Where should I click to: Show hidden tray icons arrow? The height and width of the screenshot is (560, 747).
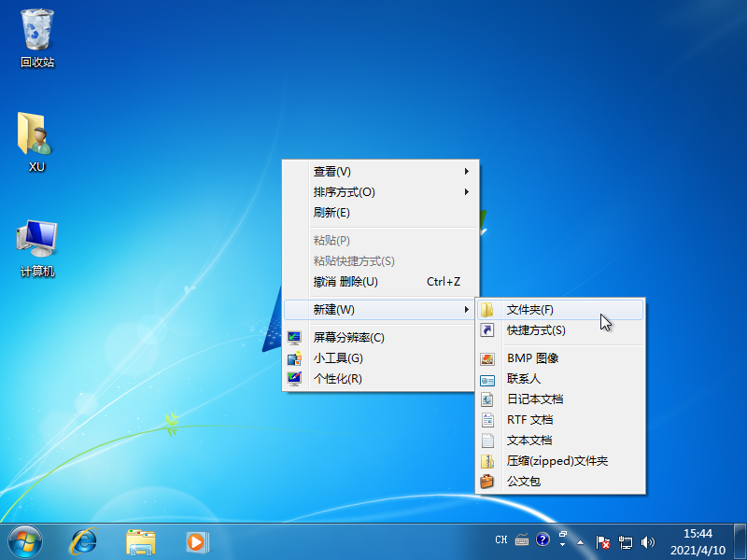(581, 541)
